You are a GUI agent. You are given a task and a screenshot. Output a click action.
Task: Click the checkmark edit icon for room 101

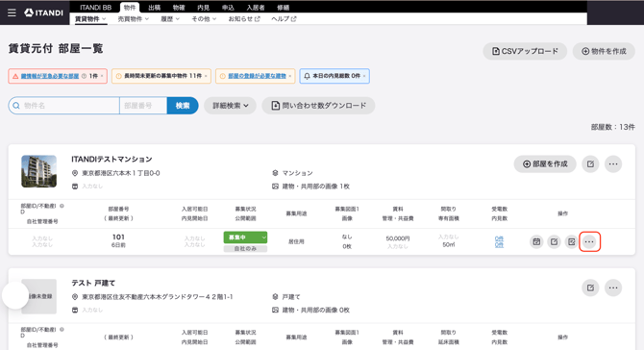pos(571,241)
